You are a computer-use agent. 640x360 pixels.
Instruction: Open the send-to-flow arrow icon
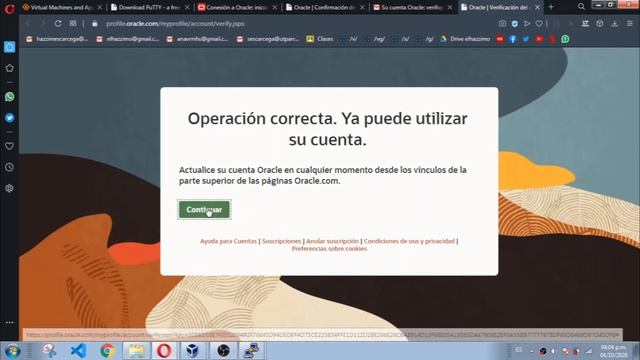[x=527, y=24]
